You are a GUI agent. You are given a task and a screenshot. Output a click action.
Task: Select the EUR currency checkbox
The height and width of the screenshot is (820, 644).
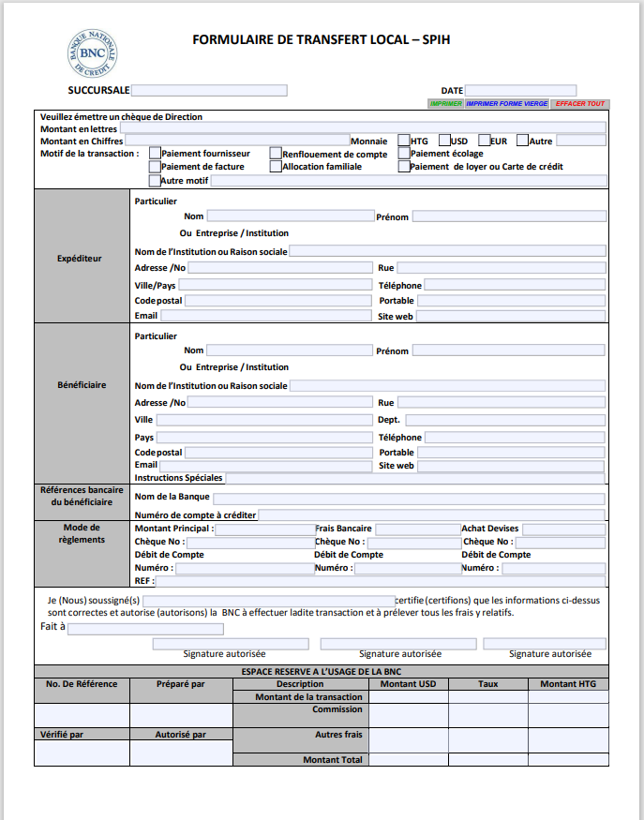point(484,141)
